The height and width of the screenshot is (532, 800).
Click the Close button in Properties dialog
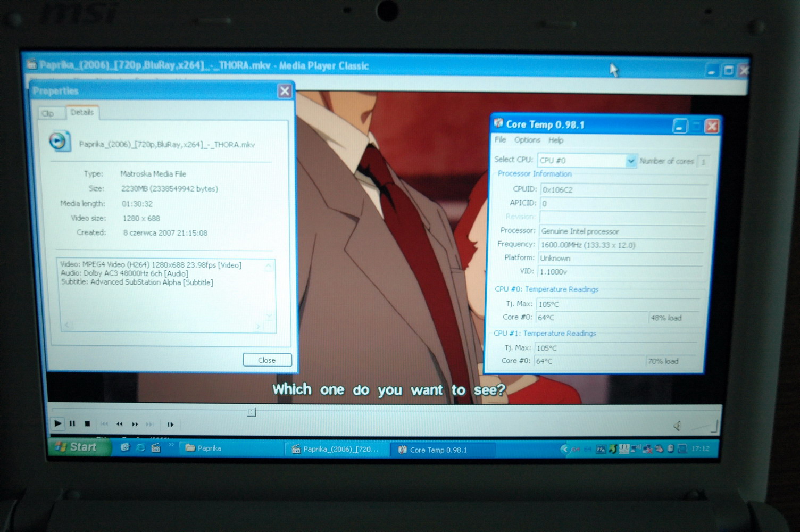pyautogui.click(x=267, y=360)
